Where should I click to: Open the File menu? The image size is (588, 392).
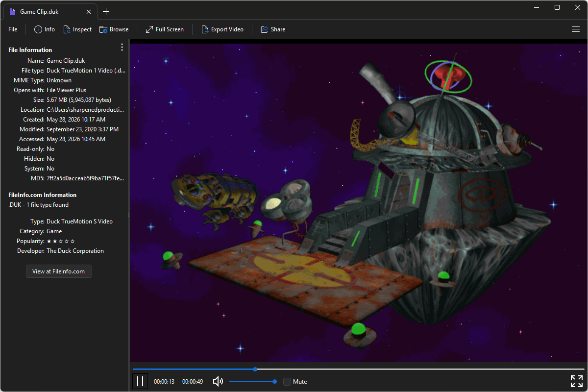(13, 29)
